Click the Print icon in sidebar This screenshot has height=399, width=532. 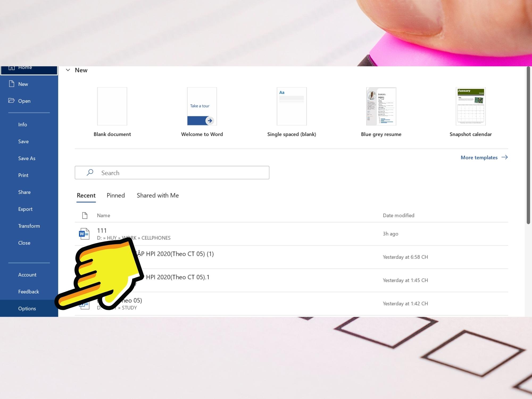tap(23, 175)
